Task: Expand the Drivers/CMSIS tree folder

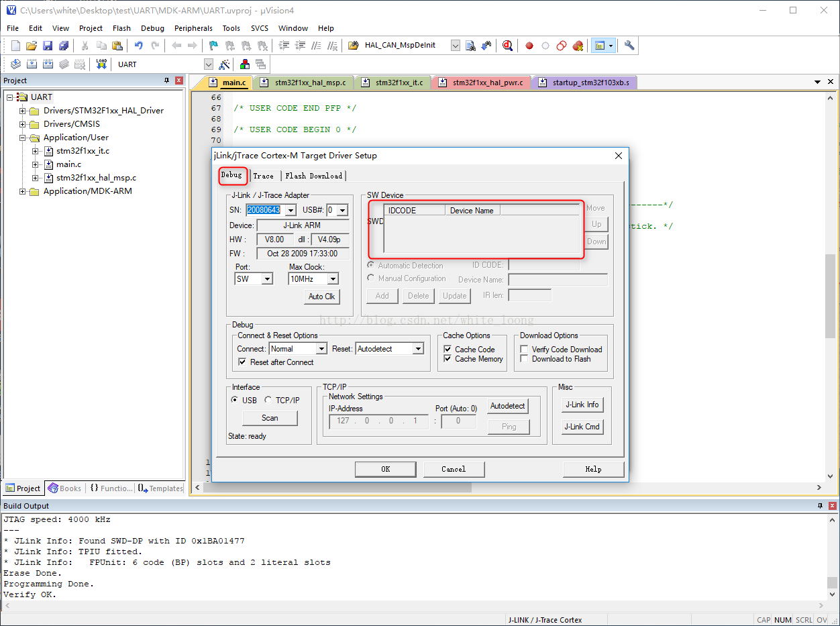Action: (x=23, y=124)
